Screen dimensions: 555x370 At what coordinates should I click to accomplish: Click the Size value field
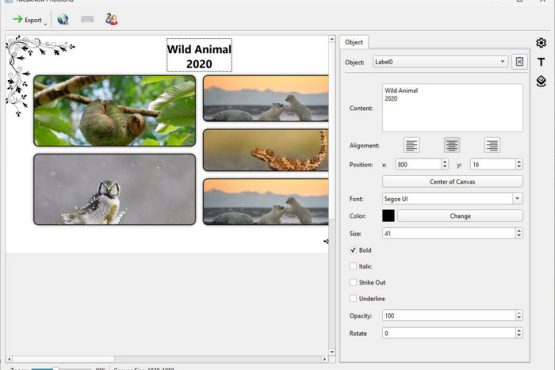coord(449,233)
